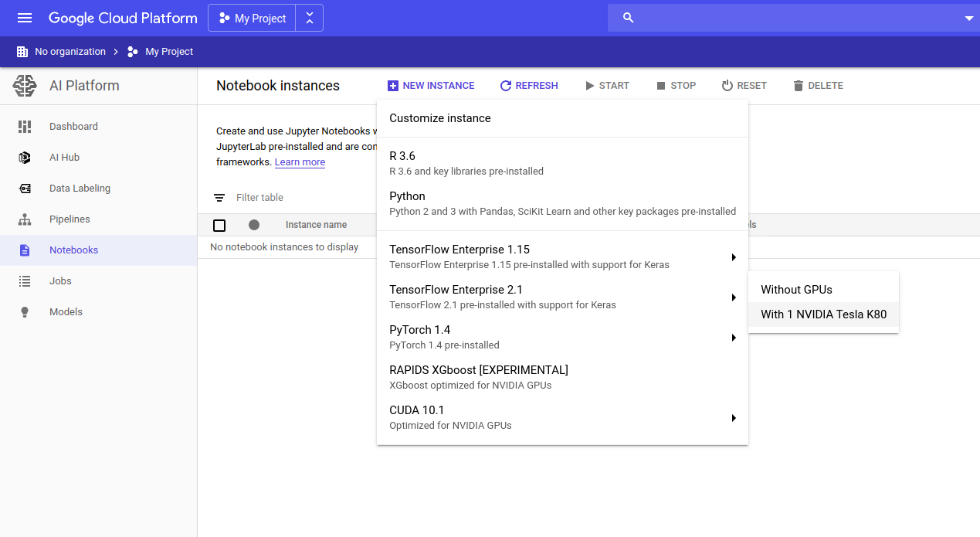Select TensorFlow Enterprise 1.15 menu entry
Screen dimensions: 980x537
point(562,257)
